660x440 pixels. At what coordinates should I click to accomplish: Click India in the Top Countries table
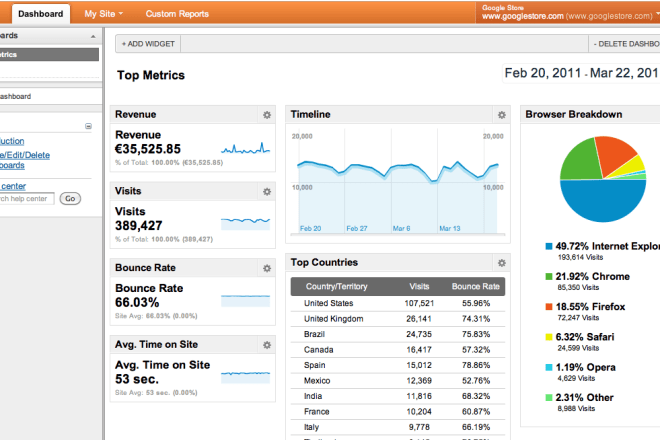tap(313, 397)
